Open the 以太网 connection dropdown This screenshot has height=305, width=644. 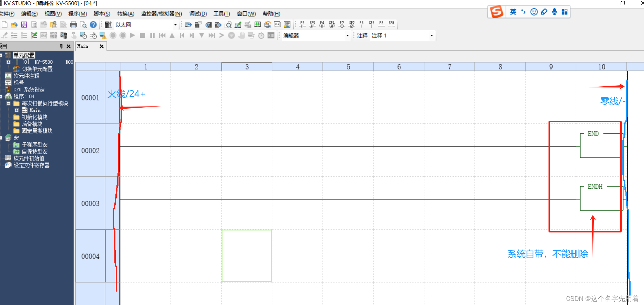[x=175, y=25]
